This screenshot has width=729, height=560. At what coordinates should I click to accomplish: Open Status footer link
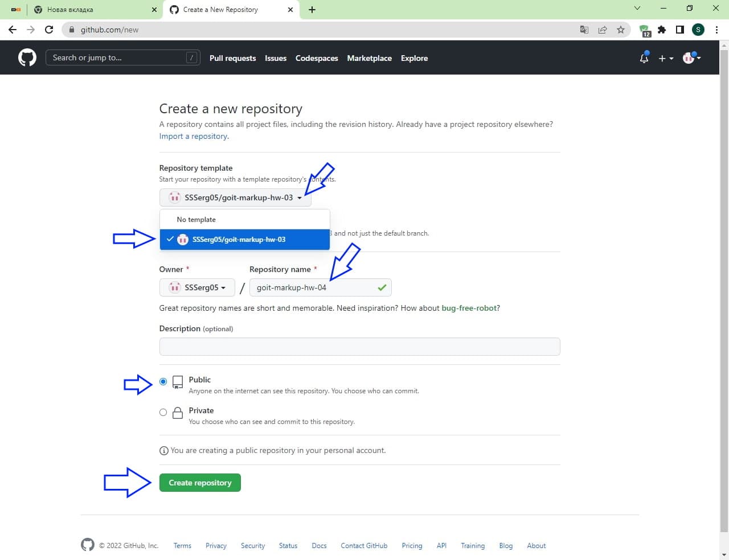click(288, 545)
